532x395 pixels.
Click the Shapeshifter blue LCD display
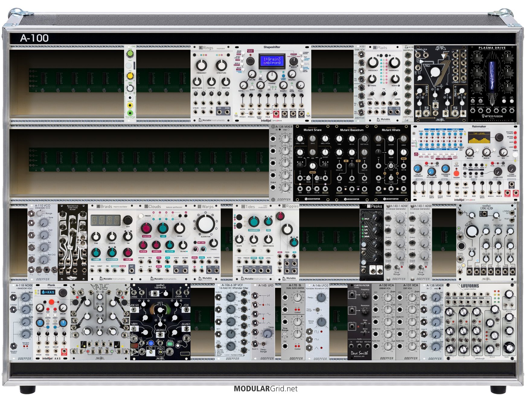coord(272,61)
